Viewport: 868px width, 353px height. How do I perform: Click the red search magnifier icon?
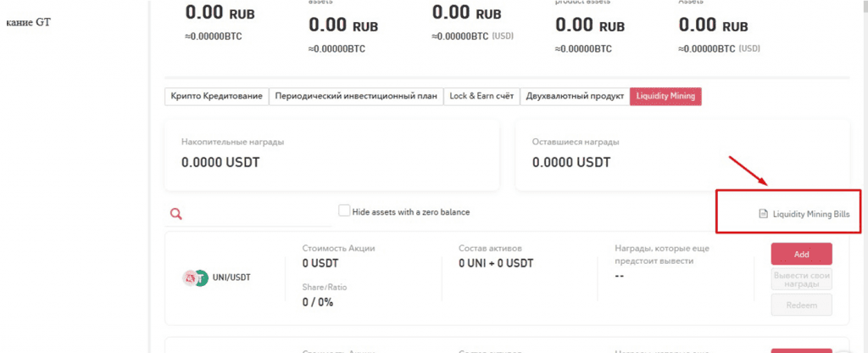176,214
